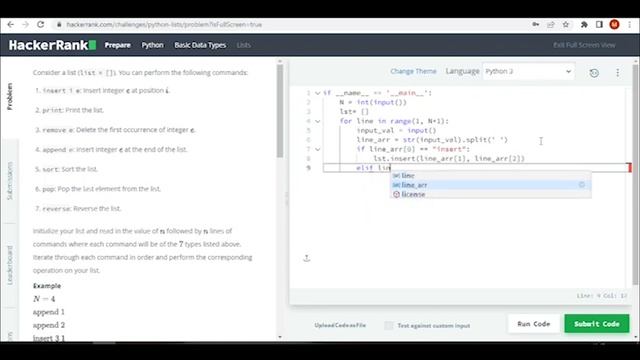The image size is (640, 360).
Task: Click the share page icon
Action: 551,24
